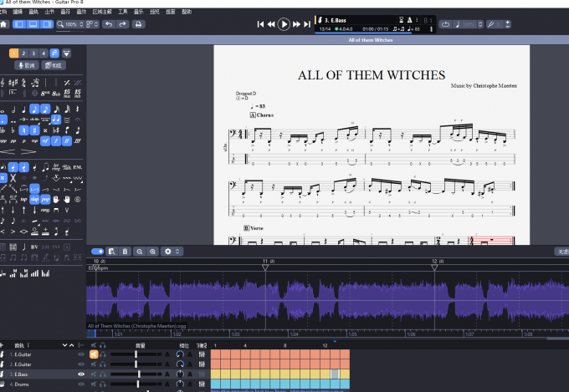Click the Print icon in toolbar

coord(138,24)
